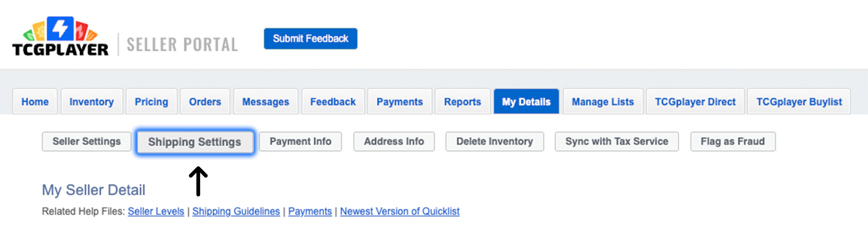Image resolution: width=868 pixels, height=237 pixels.
Task: View the Messages tab
Action: [266, 102]
